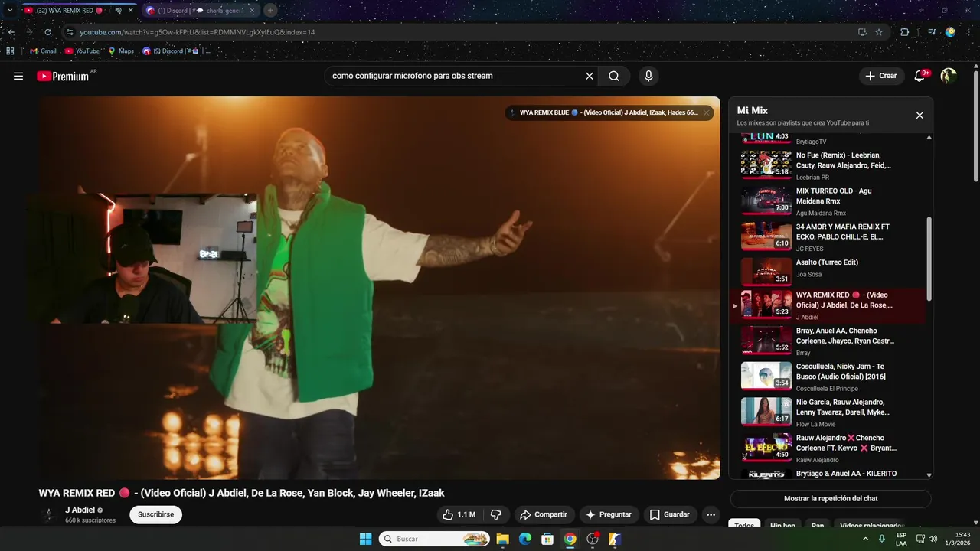Dislike the WYA REMIX RED video
The height and width of the screenshot is (551, 980).
(495, 514)
